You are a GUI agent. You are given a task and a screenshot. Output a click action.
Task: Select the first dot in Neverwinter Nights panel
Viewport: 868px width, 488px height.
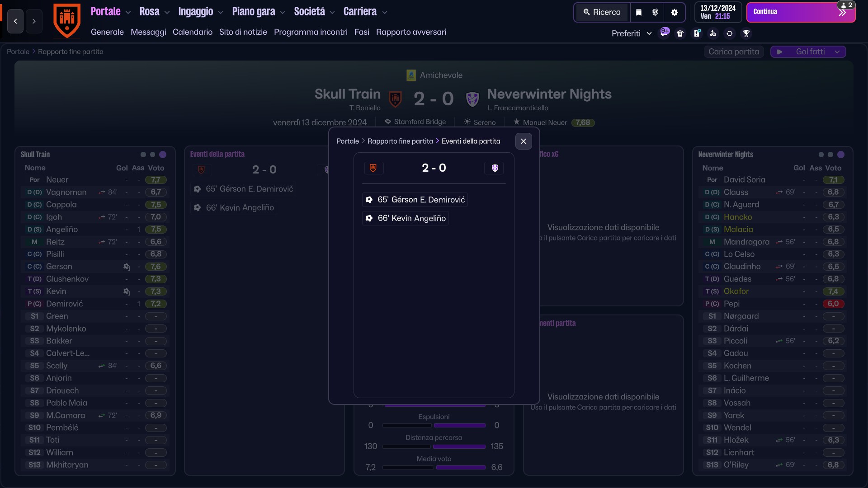coord(821,155)
